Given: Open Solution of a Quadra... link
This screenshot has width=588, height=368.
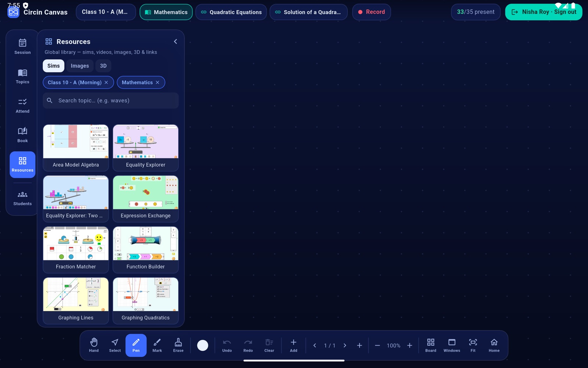Looking at the screenshot, I should [x=308, y=12].
